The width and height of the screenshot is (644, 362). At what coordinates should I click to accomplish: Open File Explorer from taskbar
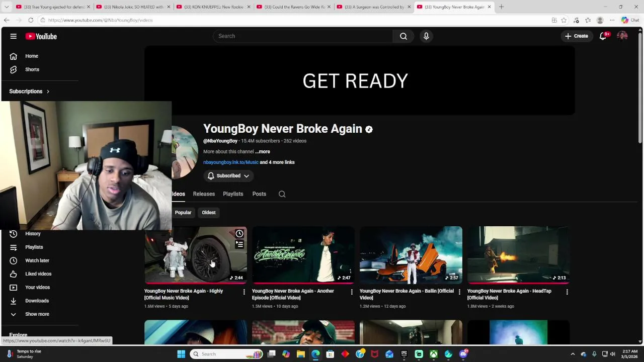301,354
